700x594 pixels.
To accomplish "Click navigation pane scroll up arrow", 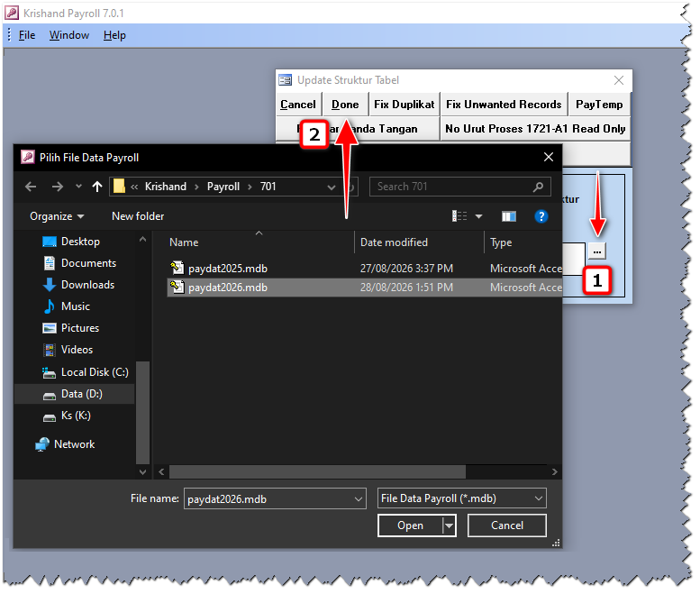I will 143,240.
